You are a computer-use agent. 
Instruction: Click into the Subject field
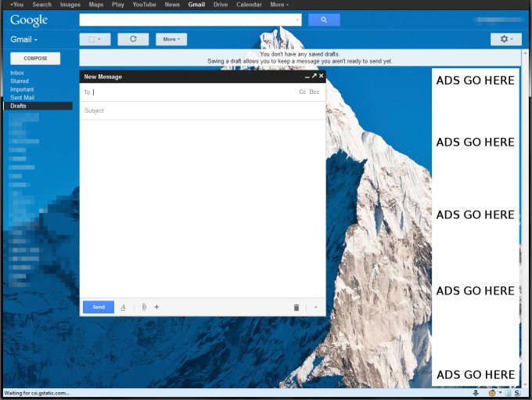coord(202,110)
